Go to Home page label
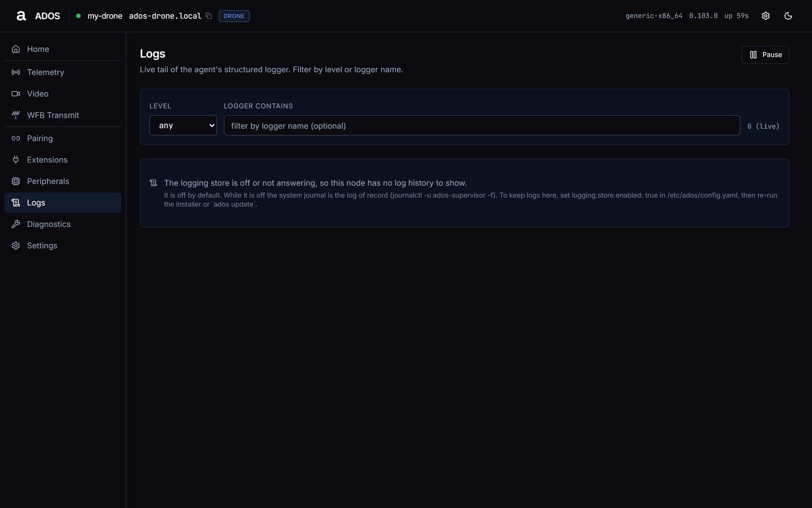 (x=38, y=49)
